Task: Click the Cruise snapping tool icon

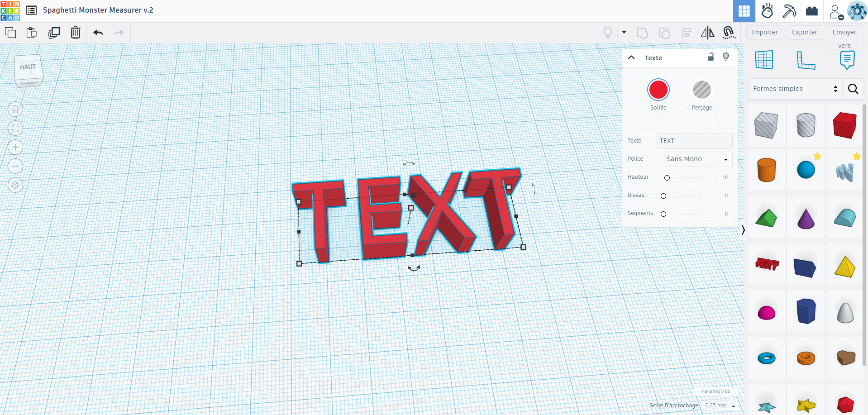Action: [729, 33]
